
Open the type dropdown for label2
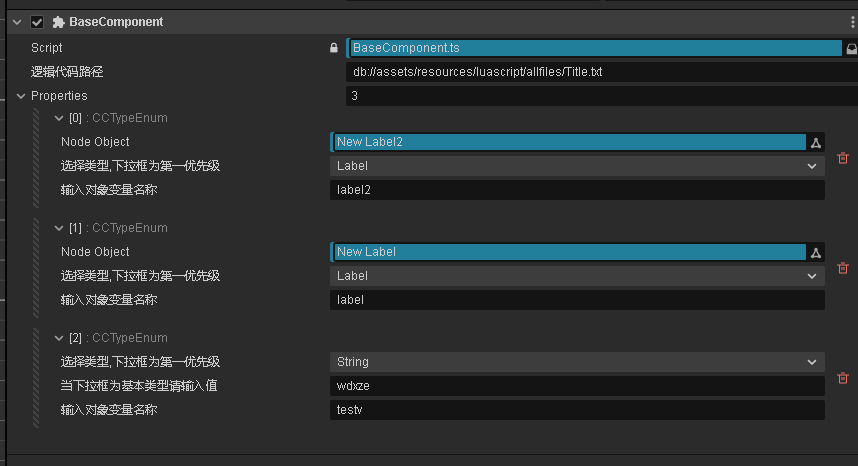577,166
